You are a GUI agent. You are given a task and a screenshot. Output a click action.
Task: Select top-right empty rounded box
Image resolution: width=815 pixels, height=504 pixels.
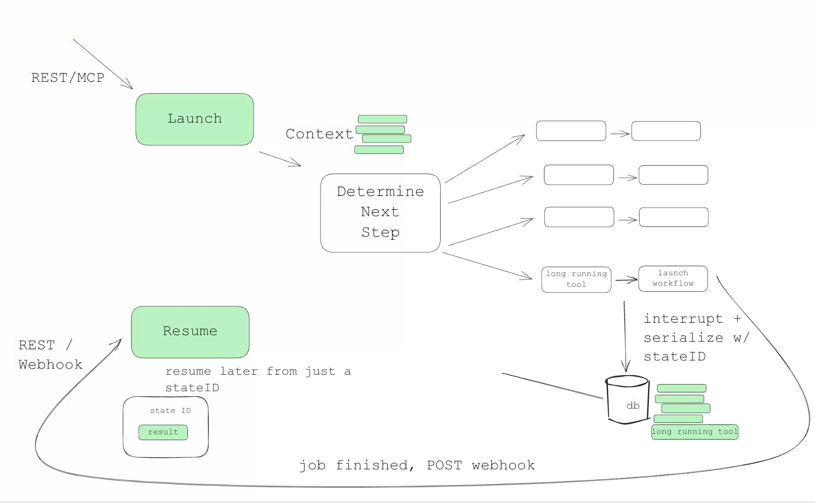coord(666,131)
